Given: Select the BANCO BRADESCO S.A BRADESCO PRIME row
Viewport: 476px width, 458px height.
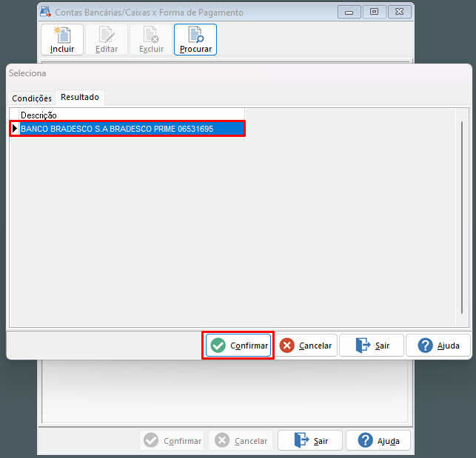Looking at the screenshot, I should pyautogui.click(x=127, y=129).
